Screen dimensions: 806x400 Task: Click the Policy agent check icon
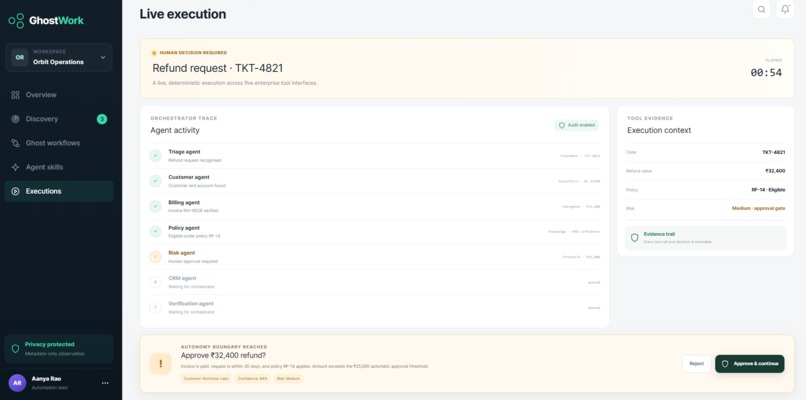coord(155,231)
